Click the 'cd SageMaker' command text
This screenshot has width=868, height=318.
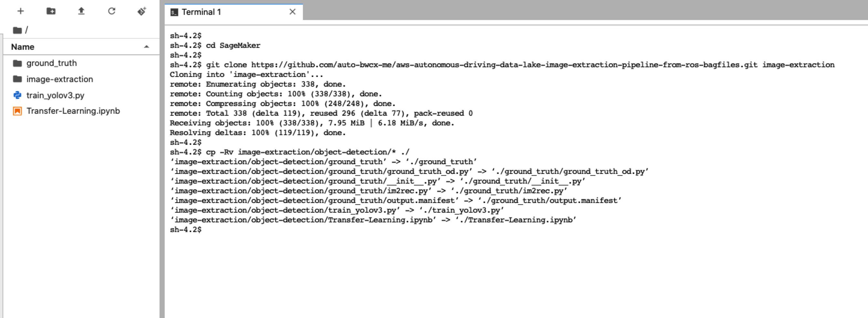click(233, 45)
